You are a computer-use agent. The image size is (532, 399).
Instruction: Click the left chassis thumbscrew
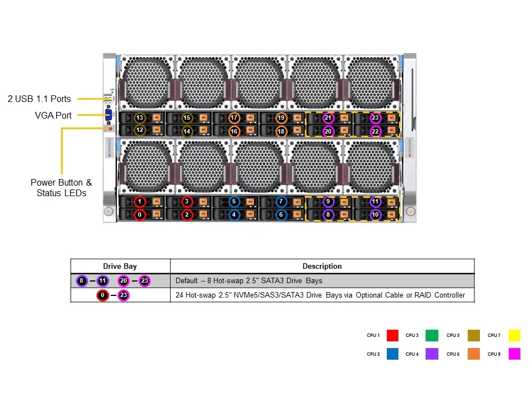point(108,211)
